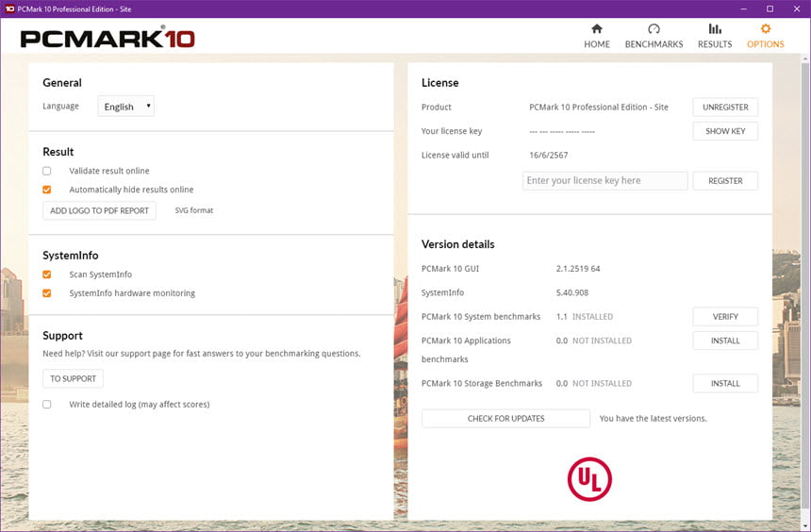Click the SVG format text

point(194,210)
